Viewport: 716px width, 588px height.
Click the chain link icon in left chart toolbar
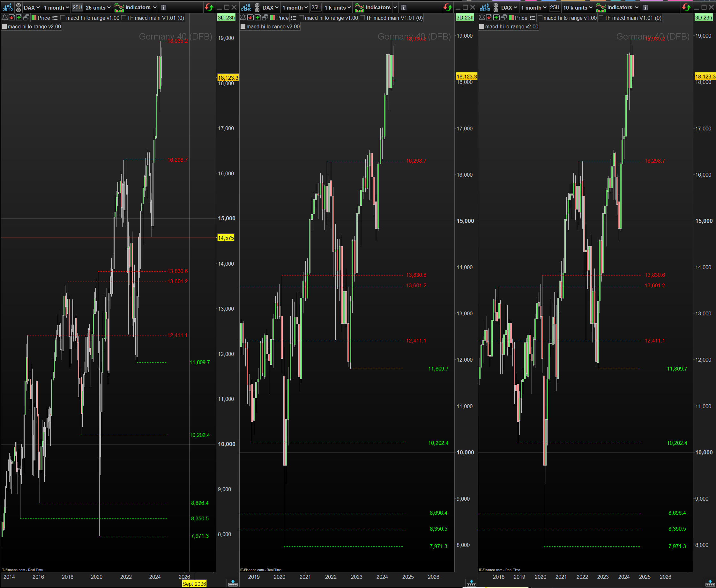pos(19,7)
